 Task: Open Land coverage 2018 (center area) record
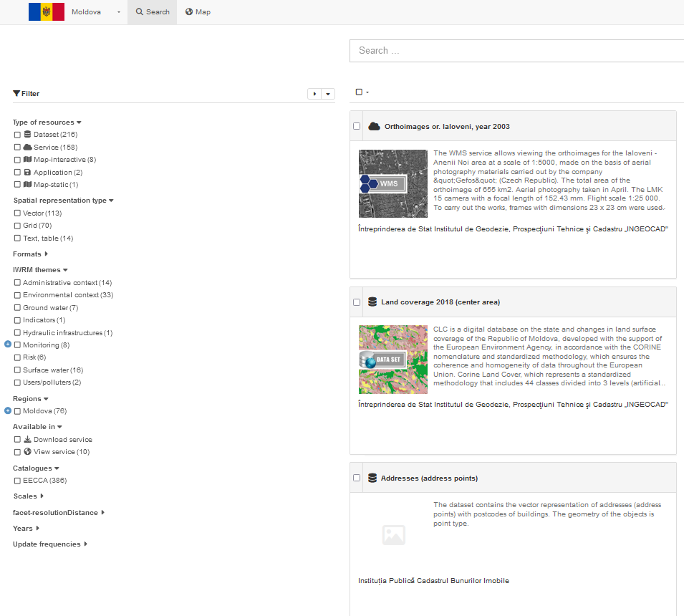[x=440, y=302]
